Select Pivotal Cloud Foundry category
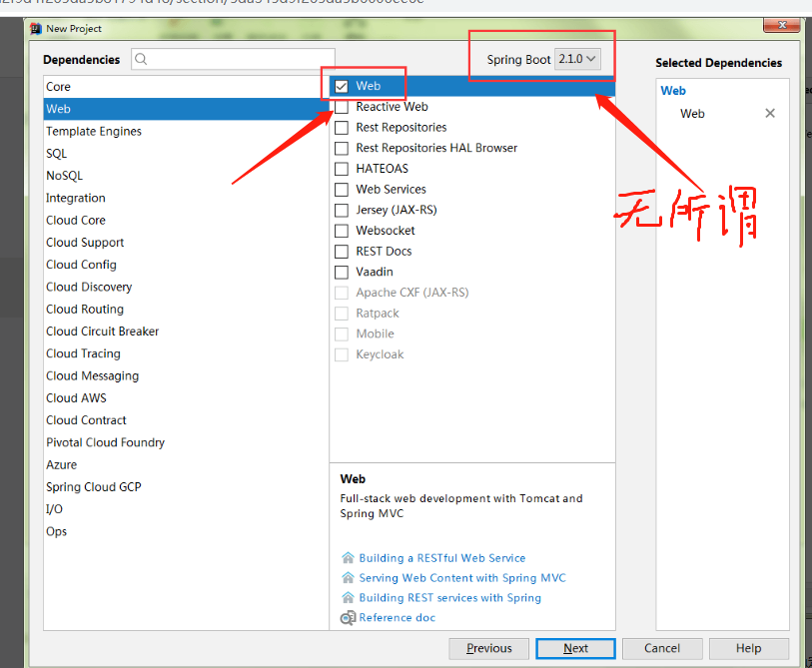Image resolution: width=812 pixels, height=668 pixels. point(186,442)
